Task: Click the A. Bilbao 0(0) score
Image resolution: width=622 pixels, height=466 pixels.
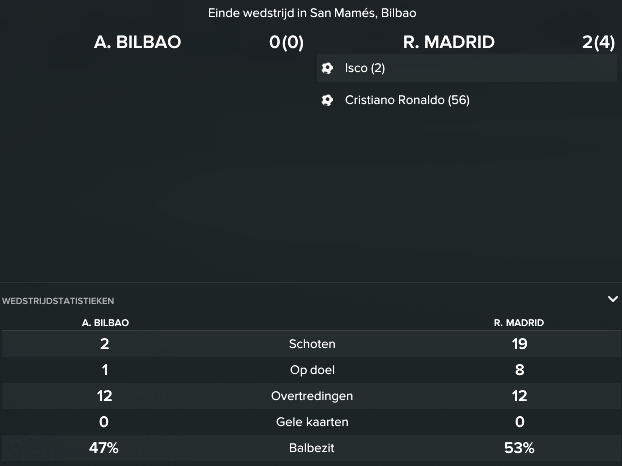Action: [x=286, y=42]
